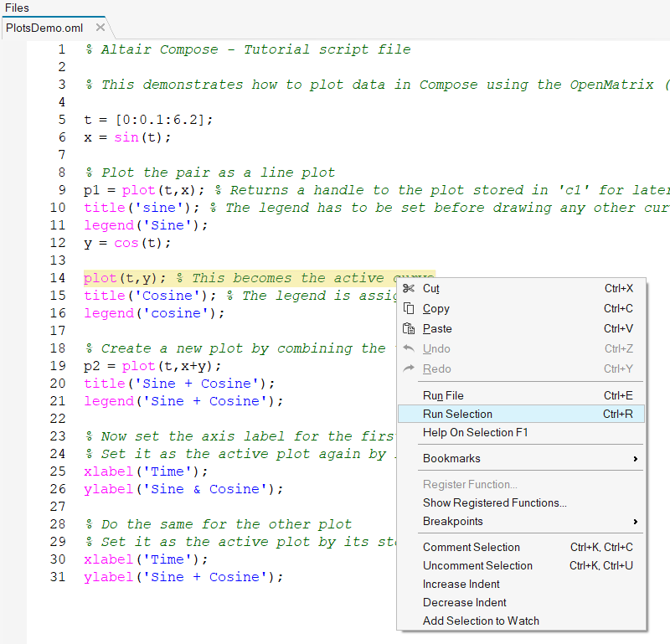
Task: Choose Comment Selection option
Action: [471, 548]
